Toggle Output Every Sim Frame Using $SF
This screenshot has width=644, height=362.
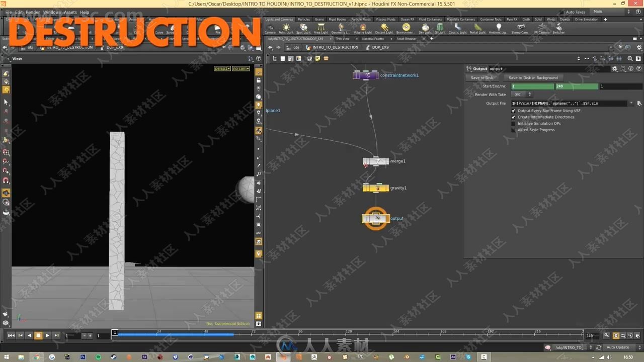[514, 111]
